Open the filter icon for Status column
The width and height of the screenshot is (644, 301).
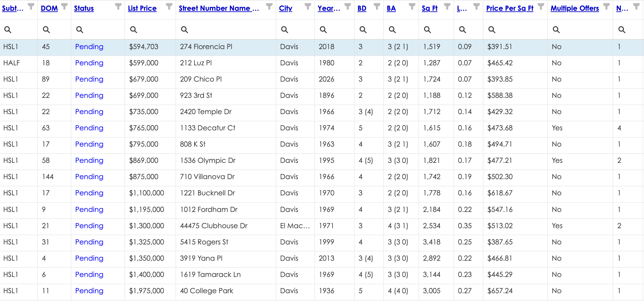pos(118,6)
